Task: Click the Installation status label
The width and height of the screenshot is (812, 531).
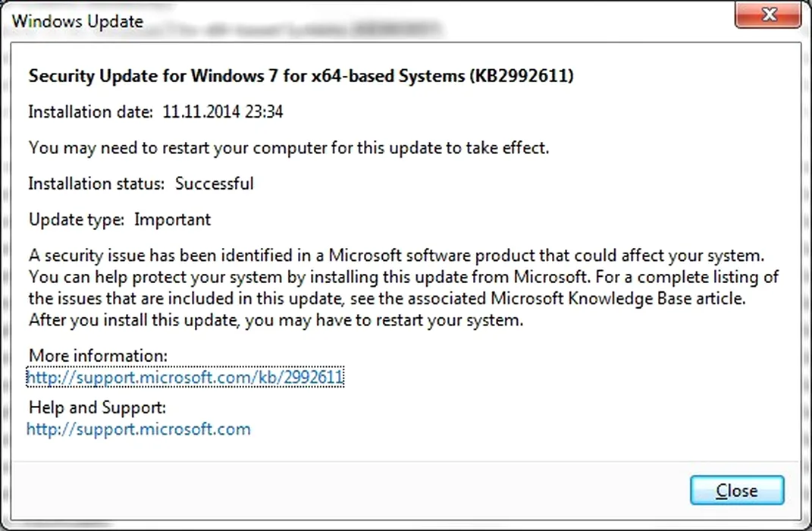Action: pyautogui.click(x=96, y=184)
